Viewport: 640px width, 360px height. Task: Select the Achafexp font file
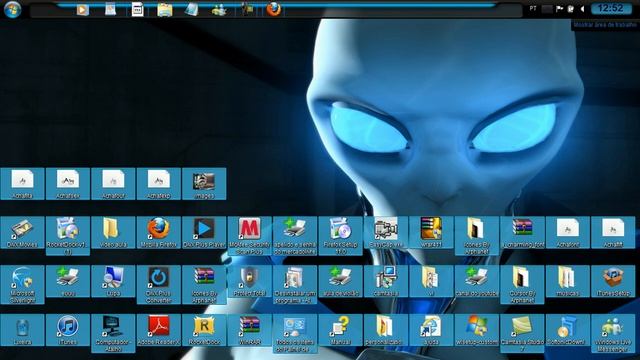[159, 184]
